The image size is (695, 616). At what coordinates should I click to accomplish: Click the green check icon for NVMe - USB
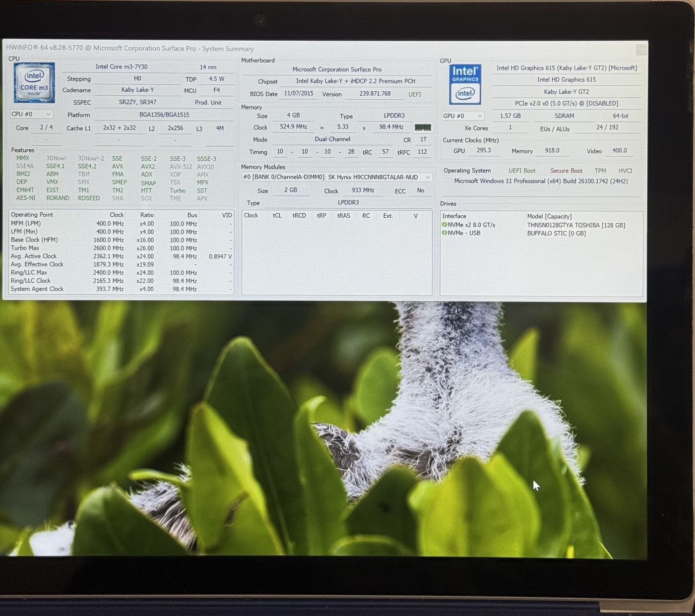pyautogui.click(x=444, y=233)
